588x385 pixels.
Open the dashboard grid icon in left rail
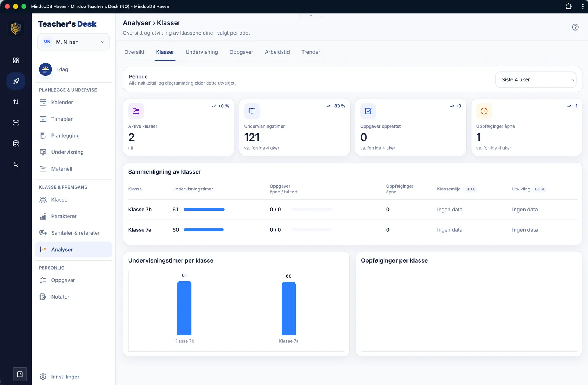tap(16, 60)
